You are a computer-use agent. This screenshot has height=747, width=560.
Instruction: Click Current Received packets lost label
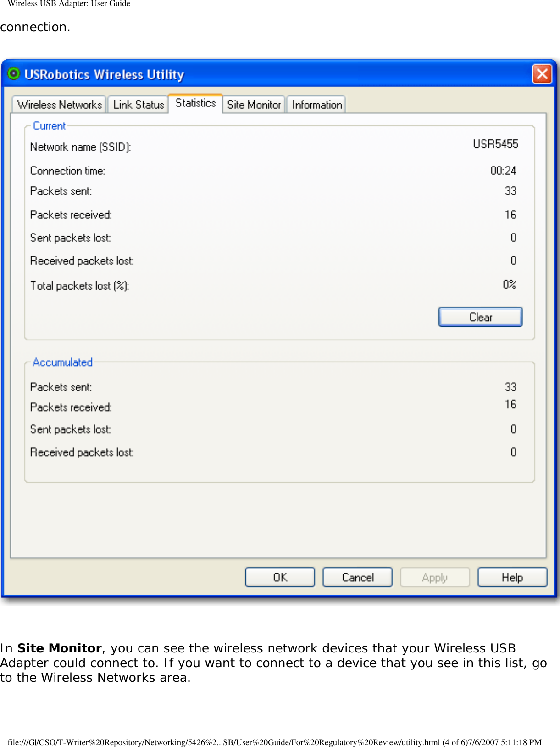pos(82,261)
